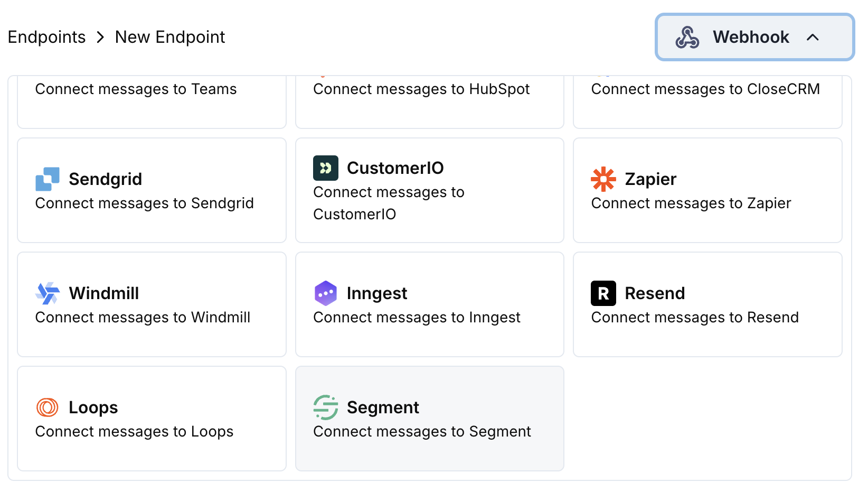Click the Windmill logo icon

(48, 293)
